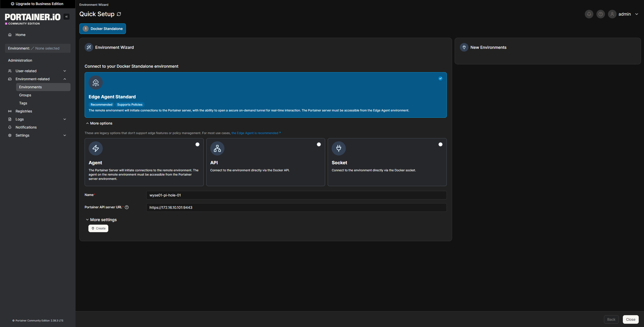Click Upgrade to Business Edition banner
Screen dimensions: 644x327
pos(37,4)
